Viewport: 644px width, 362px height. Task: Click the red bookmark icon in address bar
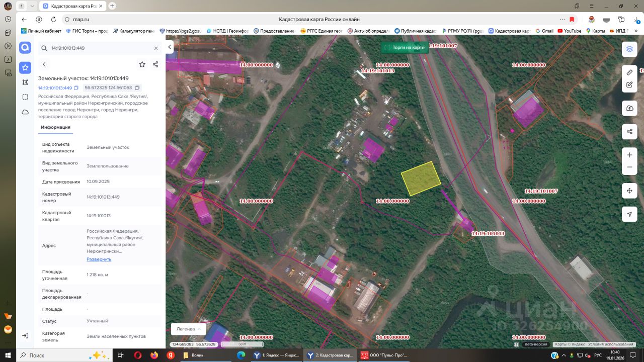point(572,19)
